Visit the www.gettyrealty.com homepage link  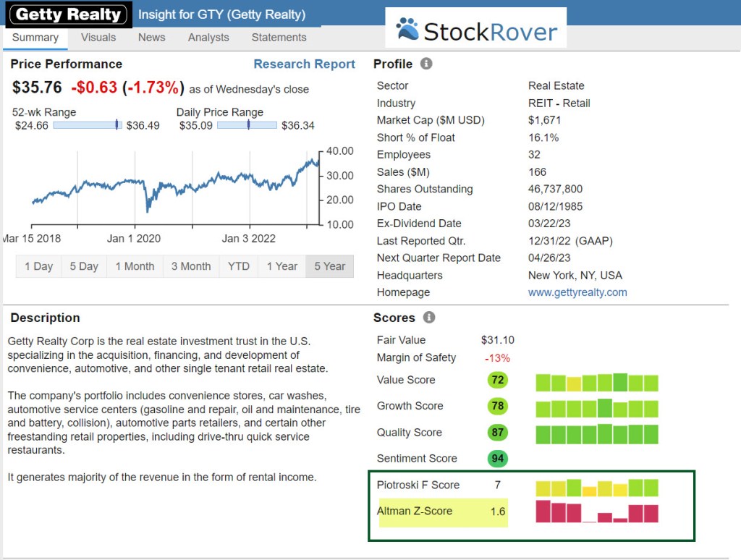577,292
